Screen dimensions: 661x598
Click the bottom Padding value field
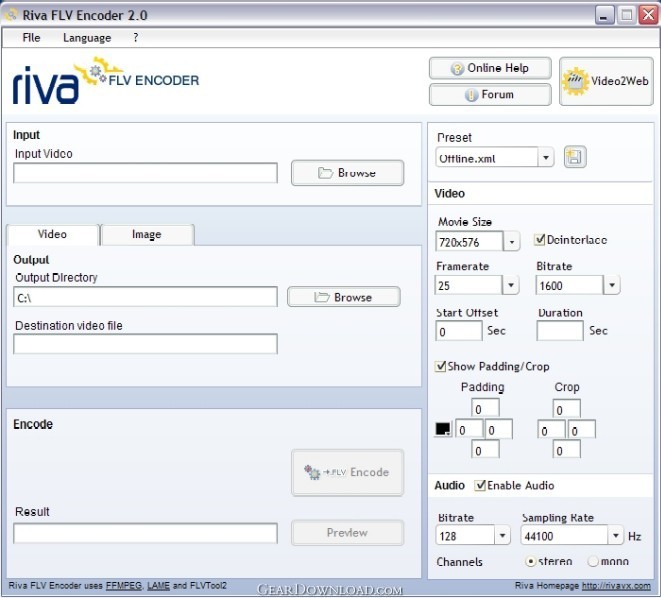485,449
